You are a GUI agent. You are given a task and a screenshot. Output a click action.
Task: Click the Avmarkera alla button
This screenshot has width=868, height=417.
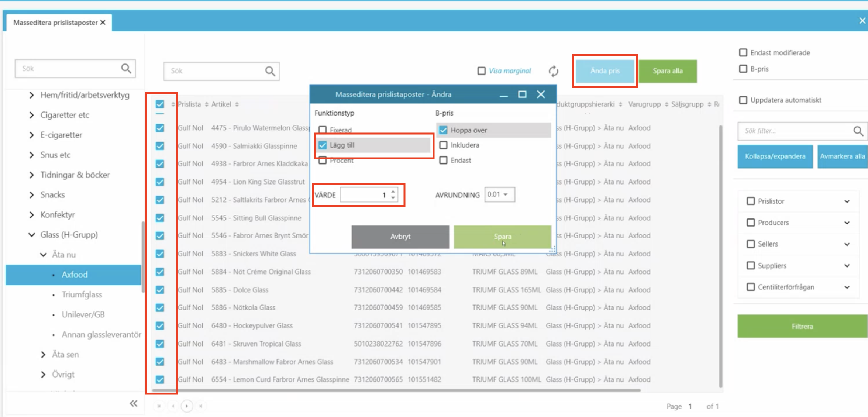[x=843, y=156]
